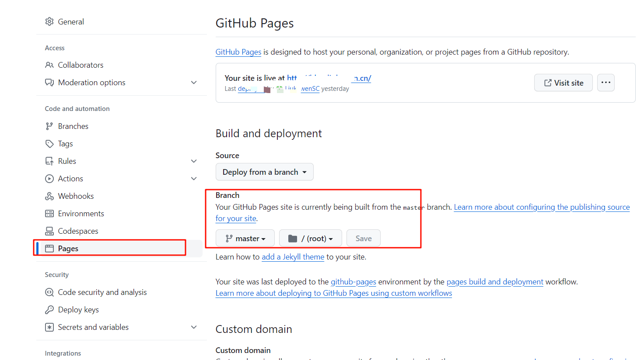The height and width of the screenshot is (360, 644).
Task: Click the branch icon in master selector
Action: point(229,239)
